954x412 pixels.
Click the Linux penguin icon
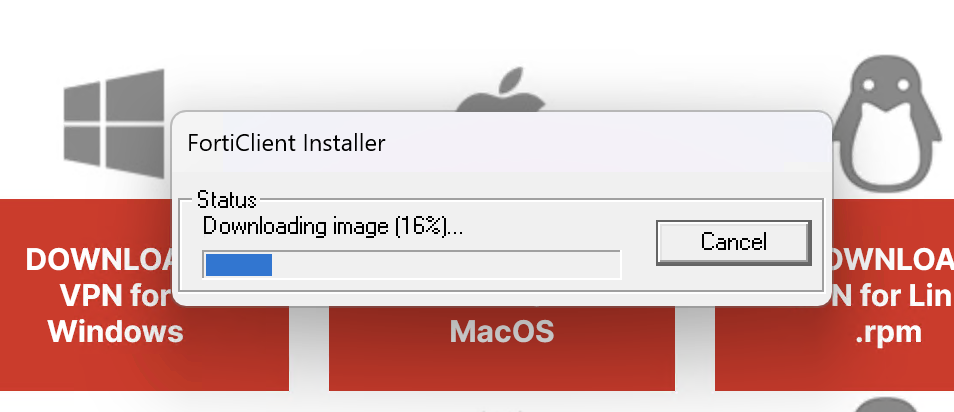[886, 123]
